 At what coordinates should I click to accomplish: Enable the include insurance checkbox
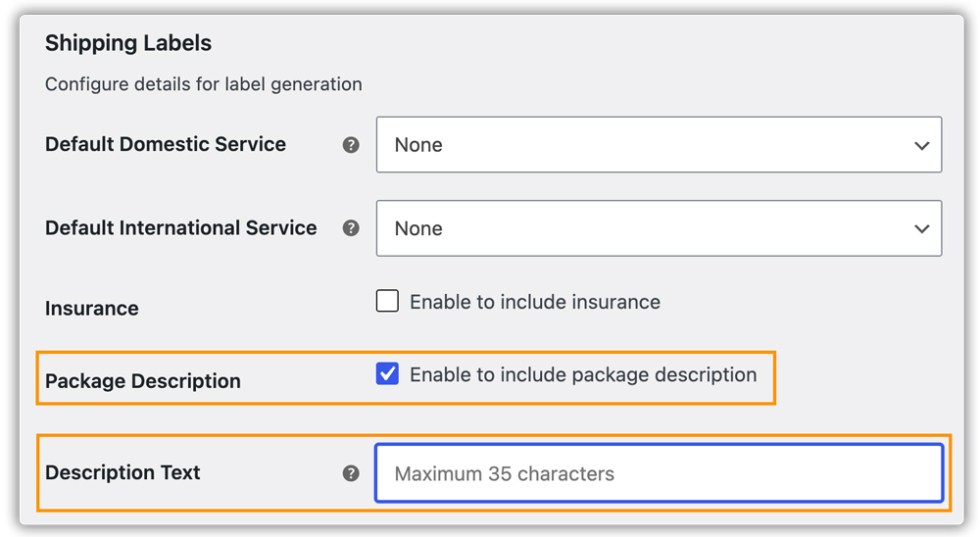pyautogui.click(x=388, y=301)
